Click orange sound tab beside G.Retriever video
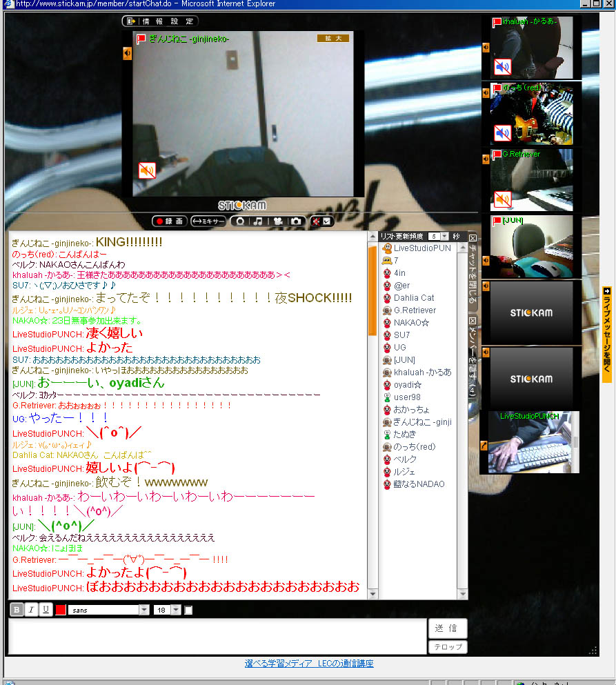Image resolution: width=616 pixels, height=685 pixels. [486, 159]
